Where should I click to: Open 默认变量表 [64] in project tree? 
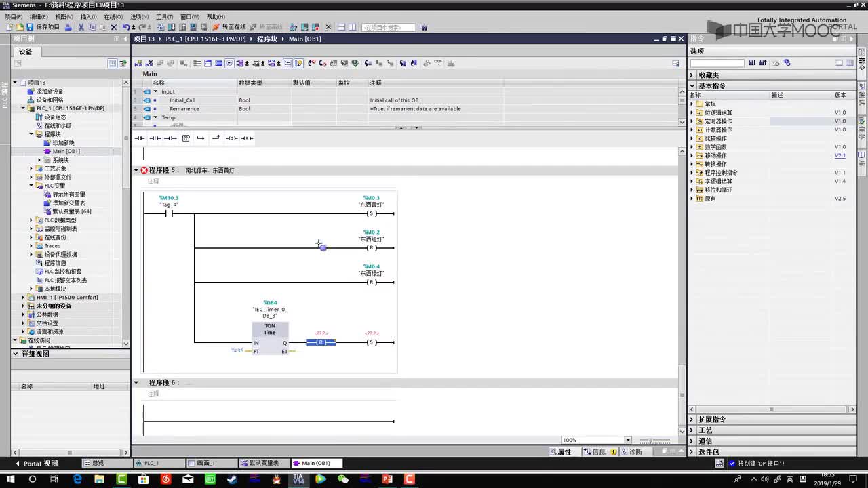point(72,211)
